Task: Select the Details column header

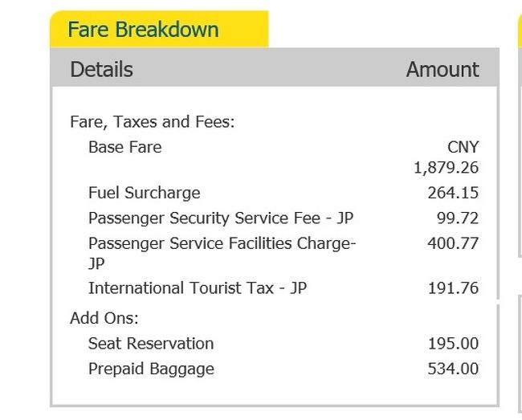Action: point(101,69)
